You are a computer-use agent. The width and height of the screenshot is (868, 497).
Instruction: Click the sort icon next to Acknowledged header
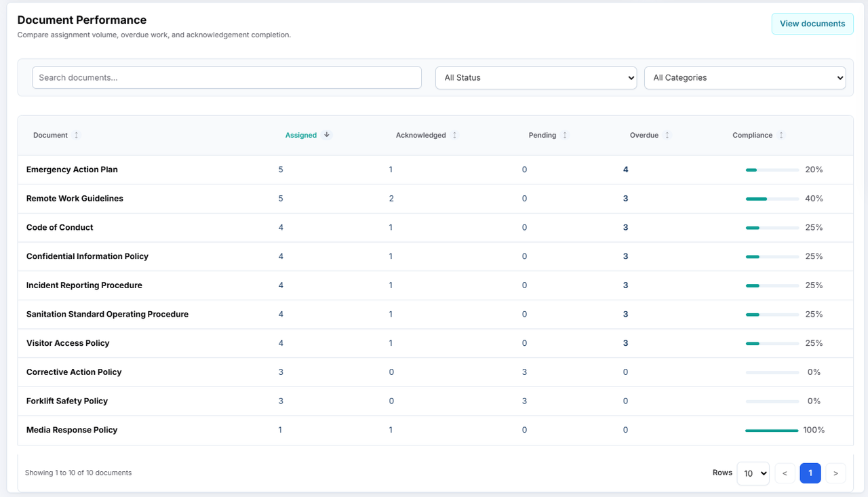click(454, 135)
